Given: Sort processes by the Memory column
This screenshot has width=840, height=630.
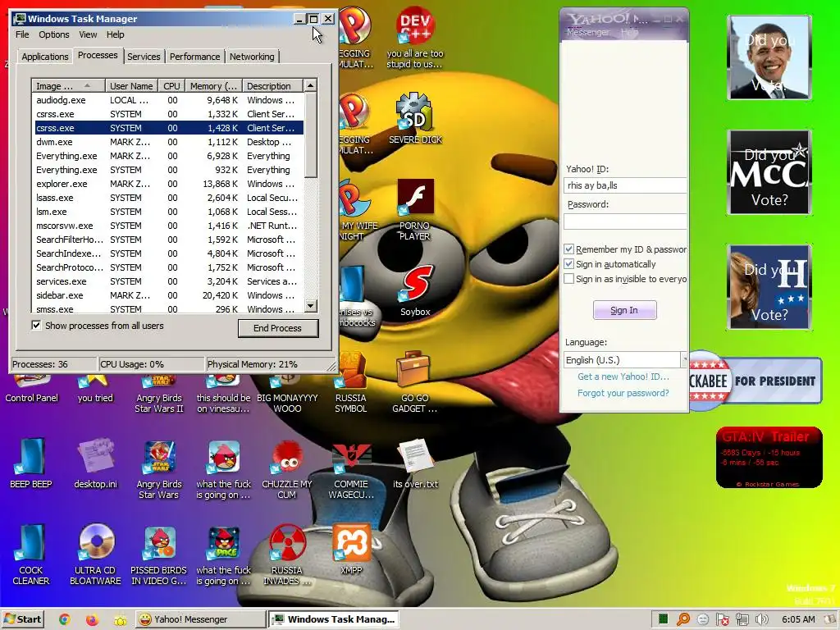Looking at the screenshot, I should click(212, 85).
